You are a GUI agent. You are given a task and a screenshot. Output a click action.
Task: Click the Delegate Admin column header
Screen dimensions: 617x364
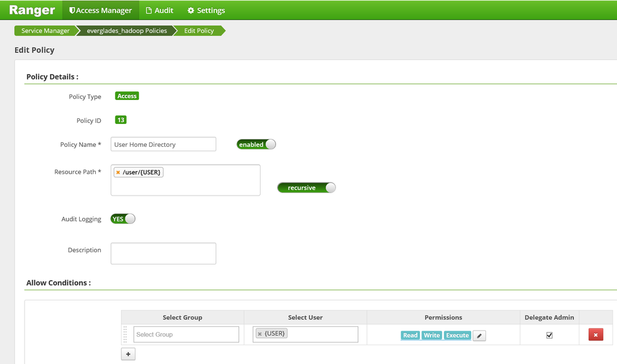click(549, 317)
